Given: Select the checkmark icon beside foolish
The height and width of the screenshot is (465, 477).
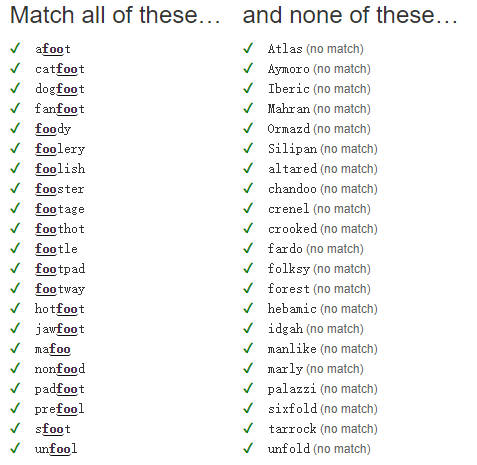Looking at the screenshot, I should point(15,168).
